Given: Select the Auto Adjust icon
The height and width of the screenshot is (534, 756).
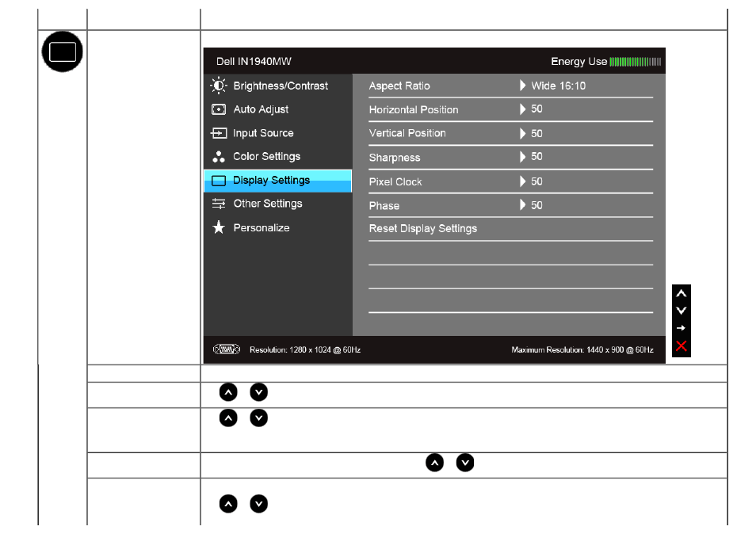Looking at the screenshot, I should 219,109.
